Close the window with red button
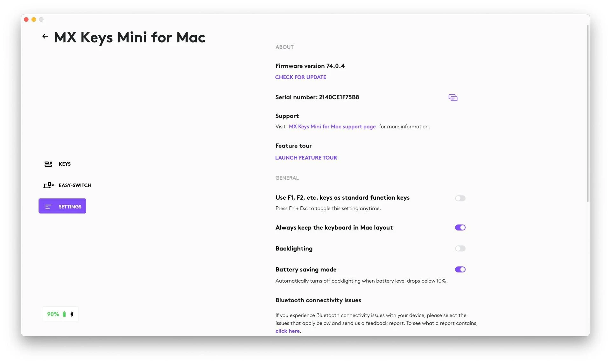The image size is (611, 364). coord(26,20)
